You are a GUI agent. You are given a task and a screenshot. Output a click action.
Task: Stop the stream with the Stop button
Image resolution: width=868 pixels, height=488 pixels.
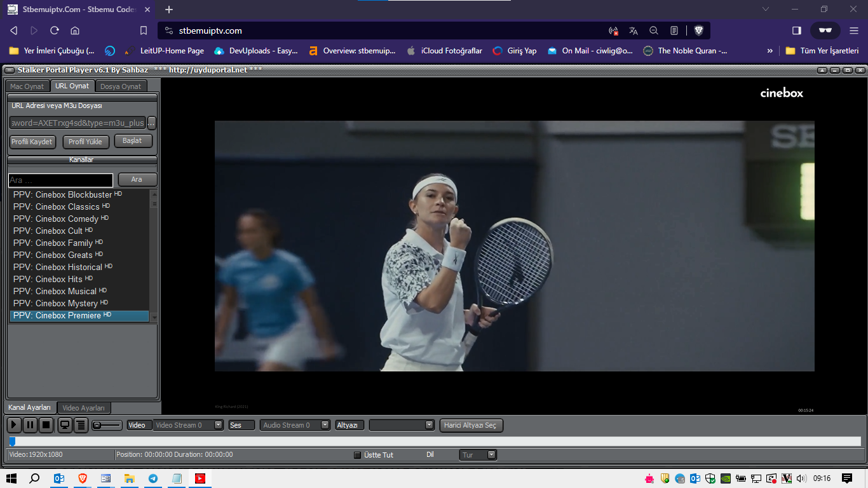(x=46, y=425)
